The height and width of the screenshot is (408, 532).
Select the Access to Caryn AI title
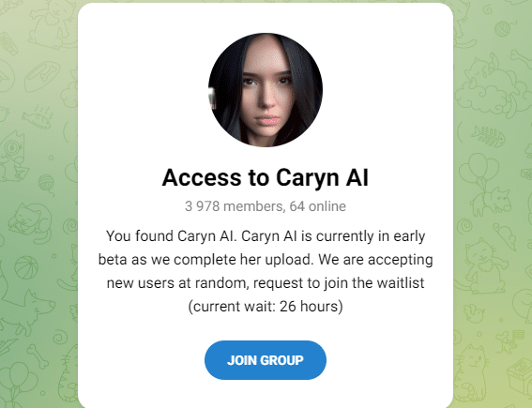[266, 177]
